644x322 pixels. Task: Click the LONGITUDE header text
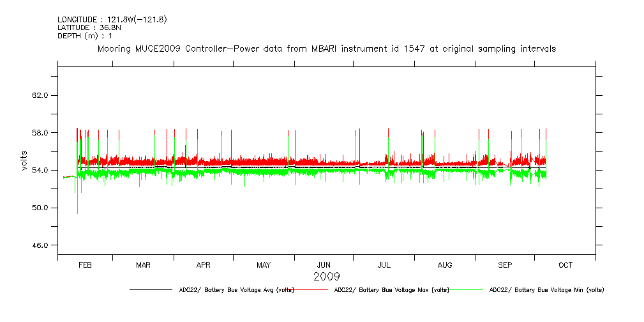(x=112, y=19)
